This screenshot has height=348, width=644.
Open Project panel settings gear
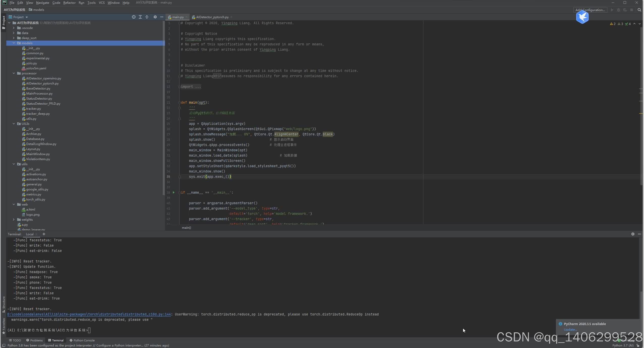tap(155, 17)
